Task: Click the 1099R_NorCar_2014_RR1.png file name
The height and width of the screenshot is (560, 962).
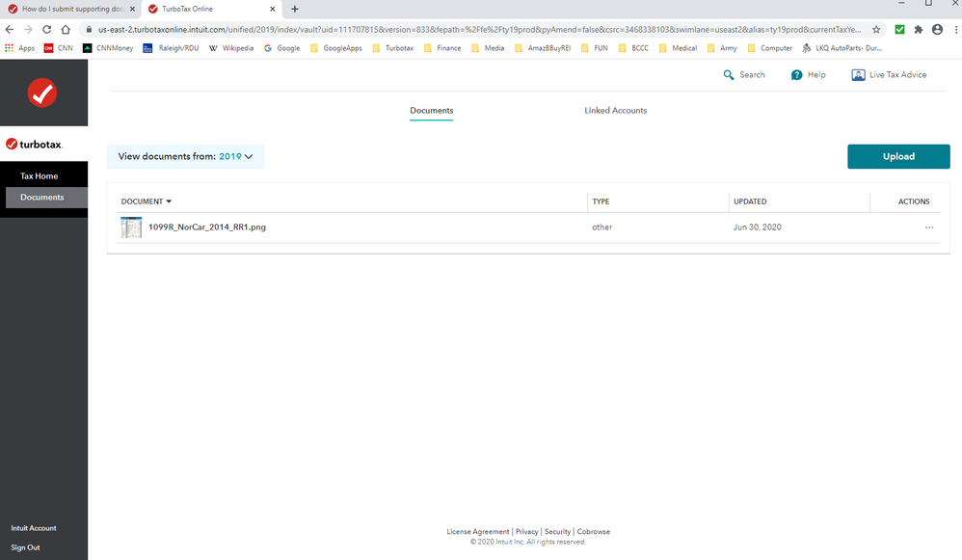Action: tap(207, 227)
